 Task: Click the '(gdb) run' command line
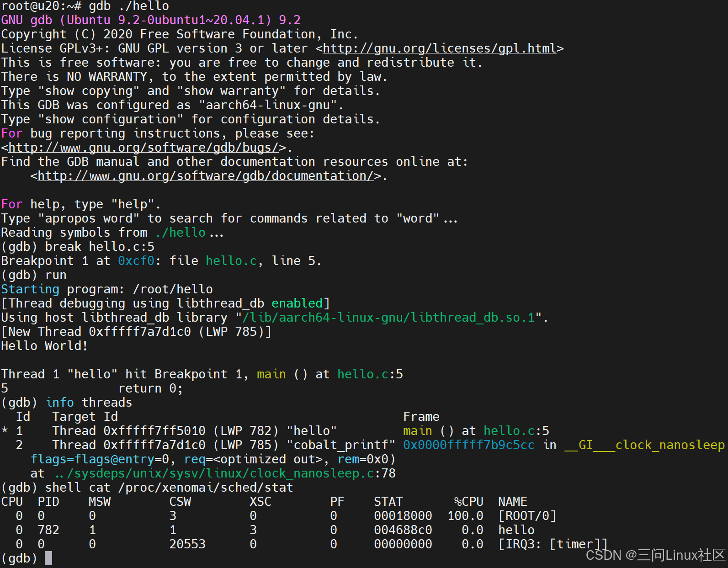(x=34, y=275)
